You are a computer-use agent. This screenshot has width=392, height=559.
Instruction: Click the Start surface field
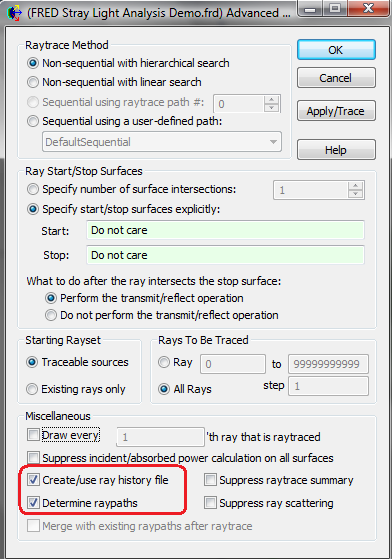(x=225, y=230)
